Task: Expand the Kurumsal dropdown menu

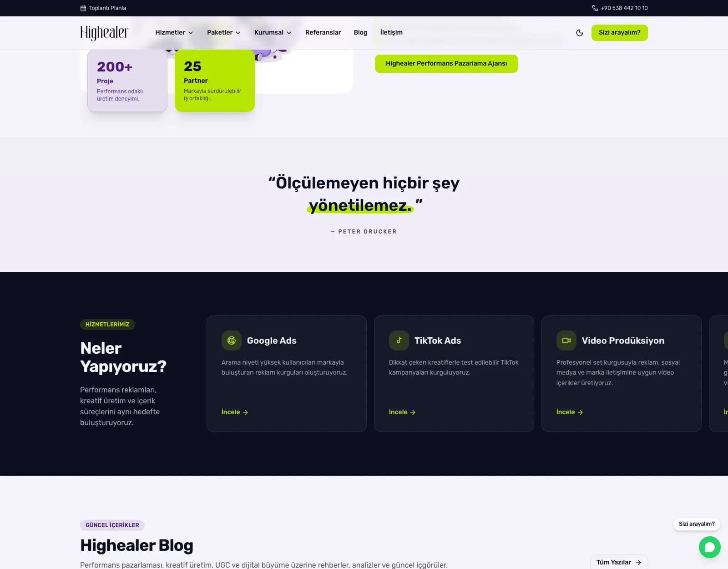Action: click(273, 32)
